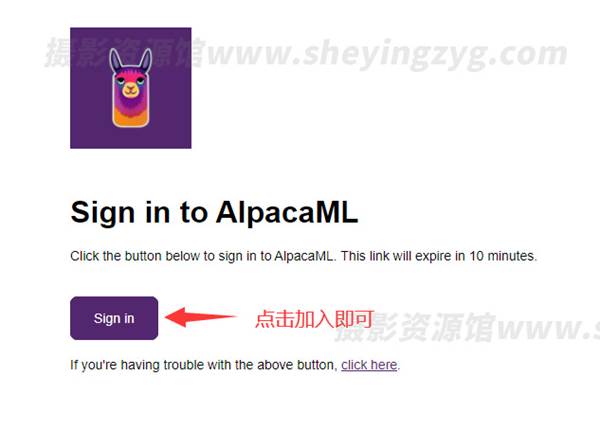Click the 摄影资源馆 watermark beside the red text
This screenshot has height=430, width=600.
pos(415,327)
